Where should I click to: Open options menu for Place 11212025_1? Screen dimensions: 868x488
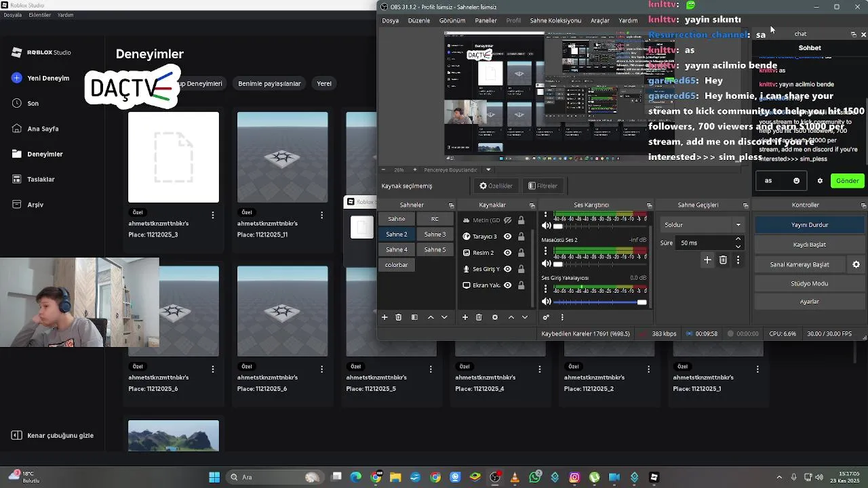click(x=757, y=369)
